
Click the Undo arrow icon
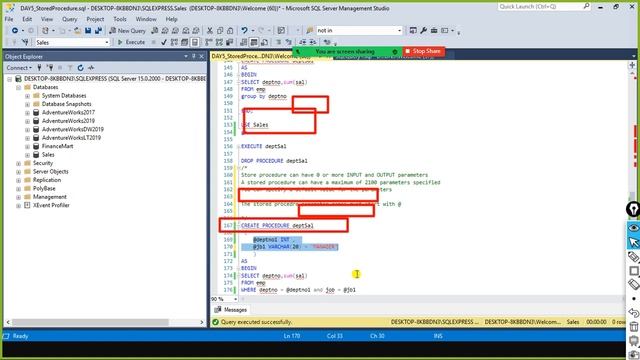[244, 31]
